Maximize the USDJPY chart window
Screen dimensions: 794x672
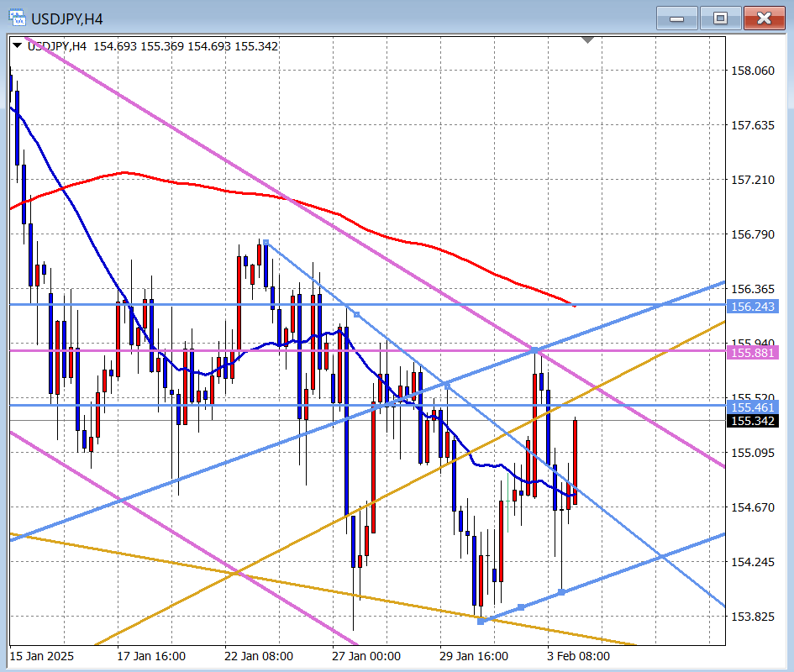720,18
